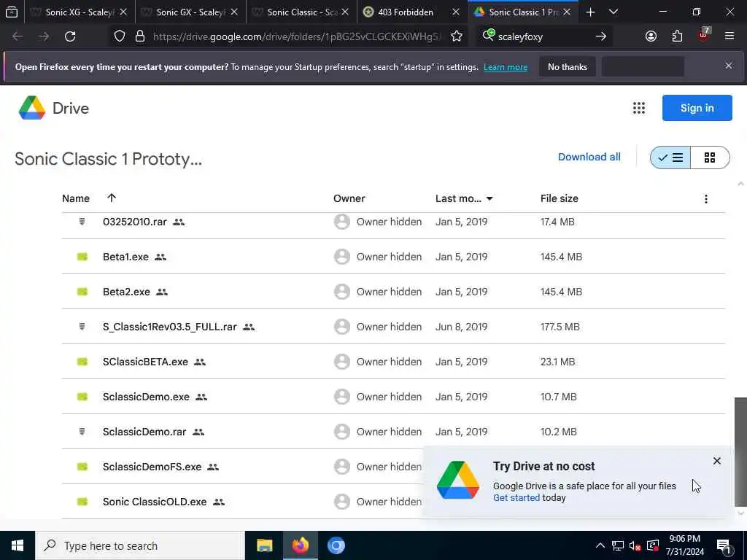Click the SclassicDemoFS.exe file icon
This screenshot has width=747, height=560.
point(82,467)
